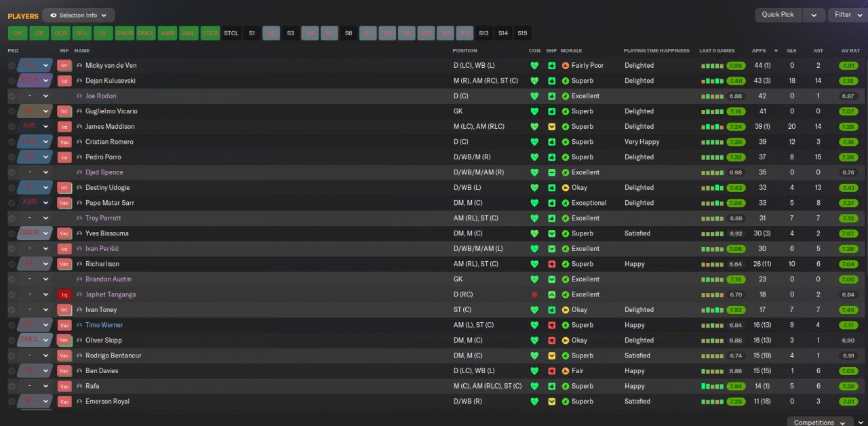
Task: Click the Vac icon beside Oliver Skipp
Action: [x=64, y=341]
